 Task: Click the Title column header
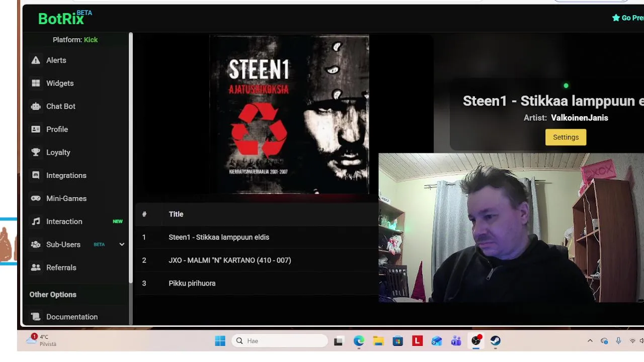pos(176,214)
